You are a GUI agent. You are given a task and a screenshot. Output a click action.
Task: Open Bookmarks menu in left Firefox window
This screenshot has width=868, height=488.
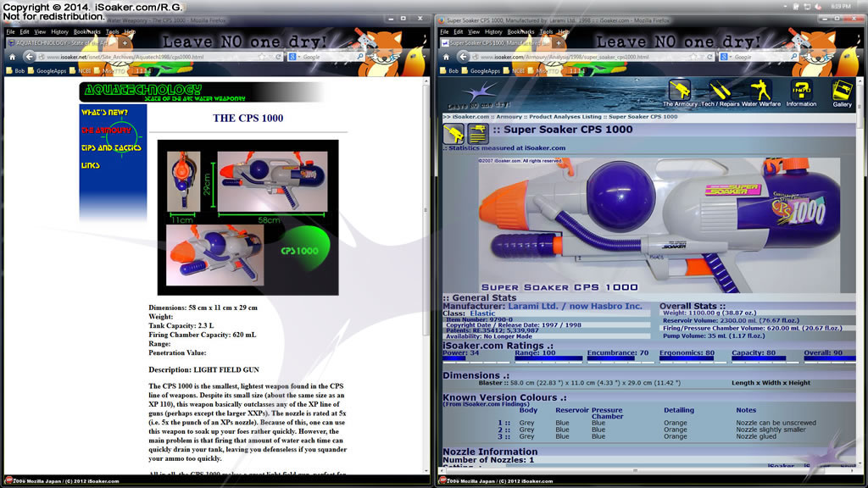tap(87, 32)
